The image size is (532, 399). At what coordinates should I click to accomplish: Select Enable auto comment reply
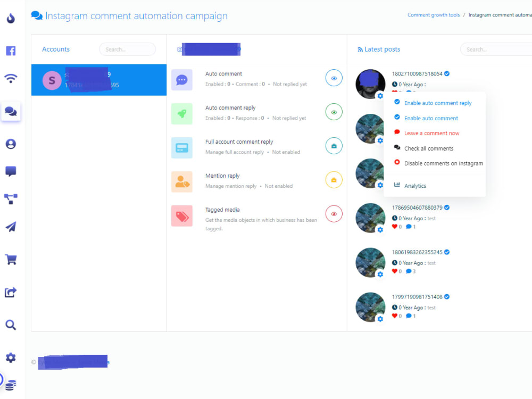coord(438,103)
